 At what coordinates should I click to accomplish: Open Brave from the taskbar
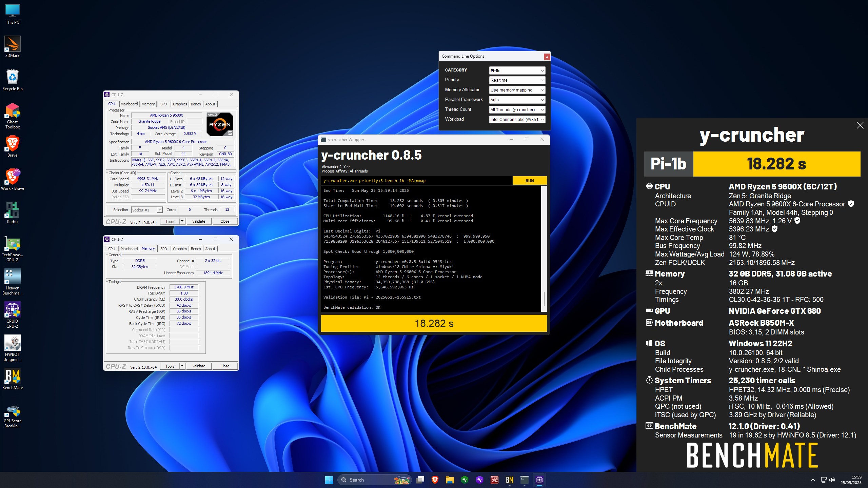(435, 480)
